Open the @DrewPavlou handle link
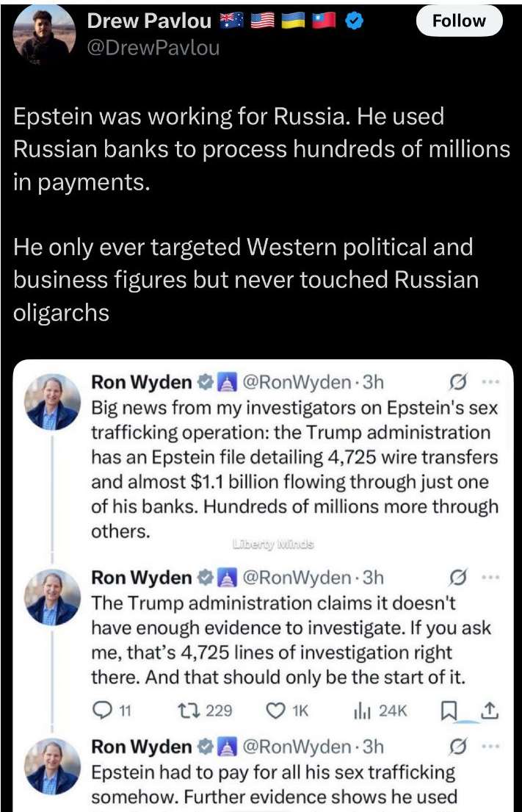The image size is (522, 812). point(153,48)
